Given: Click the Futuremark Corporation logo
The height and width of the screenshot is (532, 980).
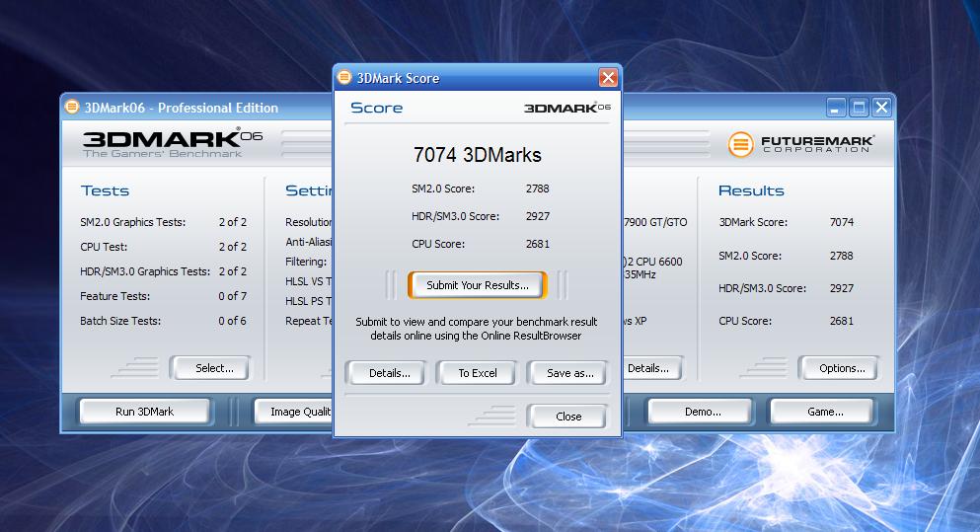Looking at the screenshot, I should (800, 144).
